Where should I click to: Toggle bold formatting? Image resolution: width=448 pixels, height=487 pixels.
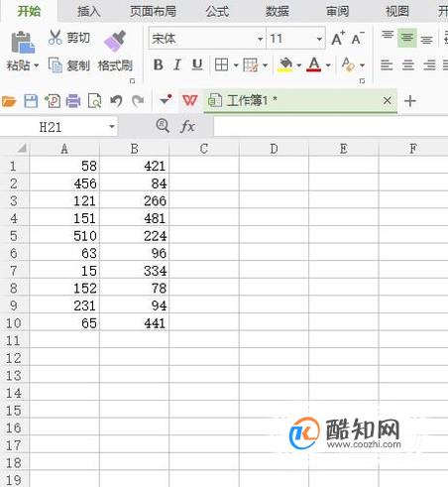159,64
